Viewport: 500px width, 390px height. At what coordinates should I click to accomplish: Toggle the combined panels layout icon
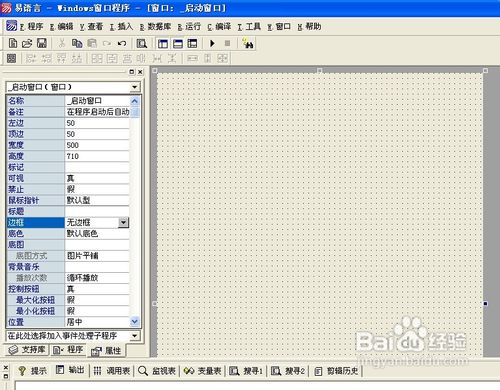(x=192, y=43)
